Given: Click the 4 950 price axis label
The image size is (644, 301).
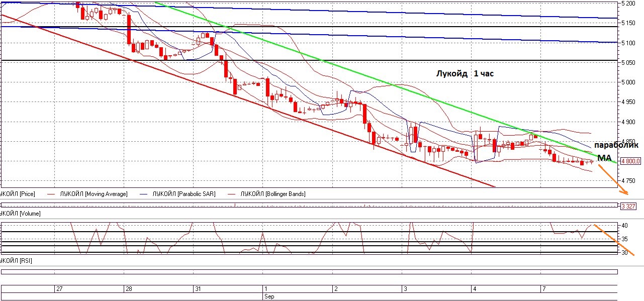Looking at the screenshot, I should click(629, 103).
